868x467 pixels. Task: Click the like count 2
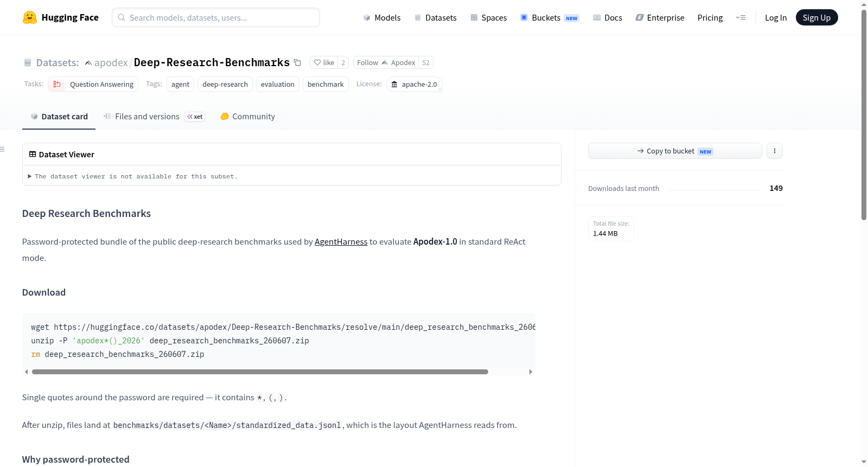343,62
